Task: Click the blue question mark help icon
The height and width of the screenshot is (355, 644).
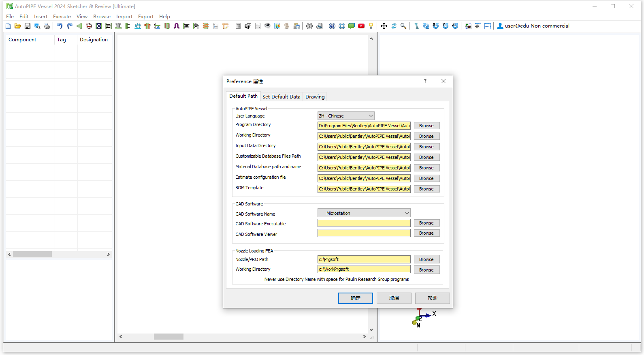Action: [x=332, y=26]
